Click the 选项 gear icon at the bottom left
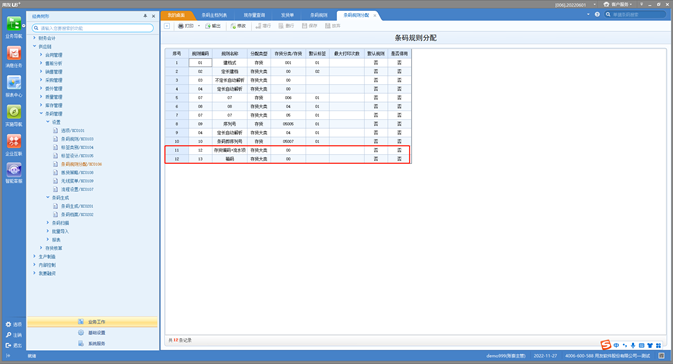Viewport: 673px width, 364px height. tap(8, 325)
